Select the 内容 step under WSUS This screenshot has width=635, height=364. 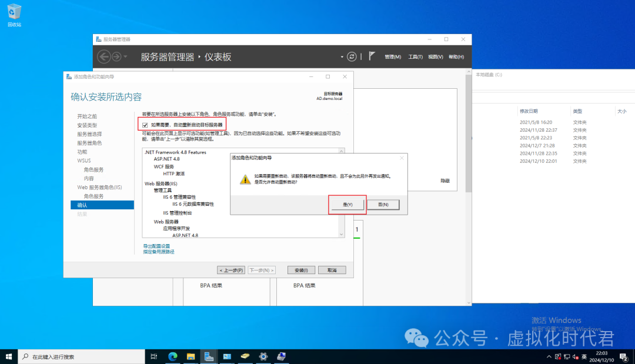(89, 178)
